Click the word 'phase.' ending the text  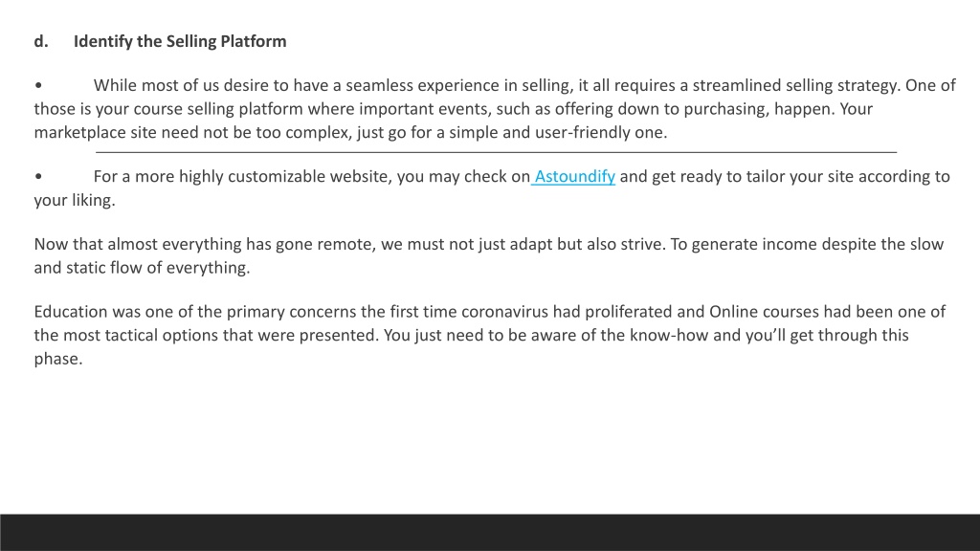(58, 360)
